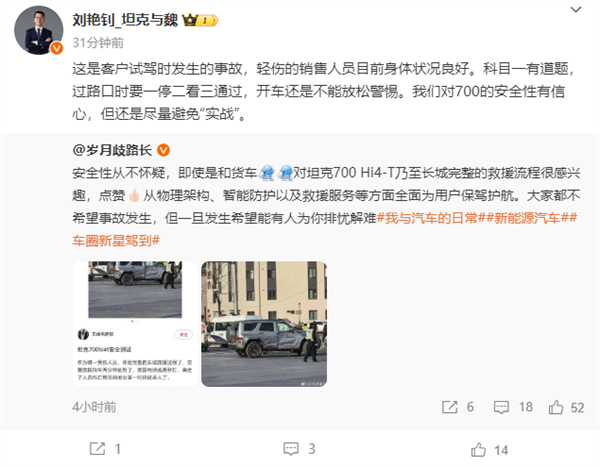Open hashtag #车圈新星驾到#
This screenshot has width=600, height=467.
tap(116, 241)
